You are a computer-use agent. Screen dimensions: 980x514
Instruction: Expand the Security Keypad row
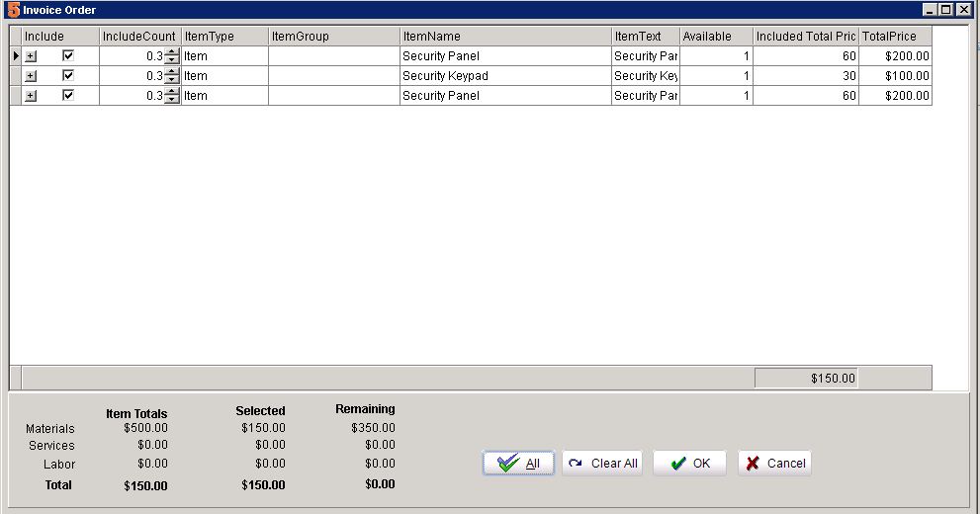(x=31, y=76)
